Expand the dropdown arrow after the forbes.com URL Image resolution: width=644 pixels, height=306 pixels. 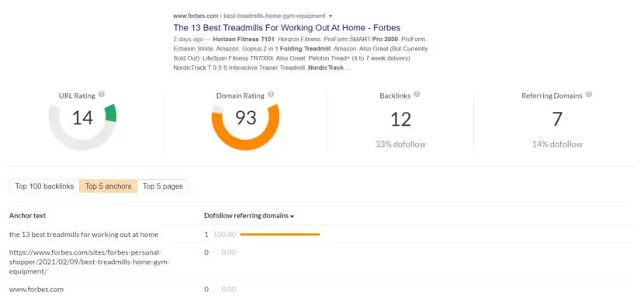point(331,16)
